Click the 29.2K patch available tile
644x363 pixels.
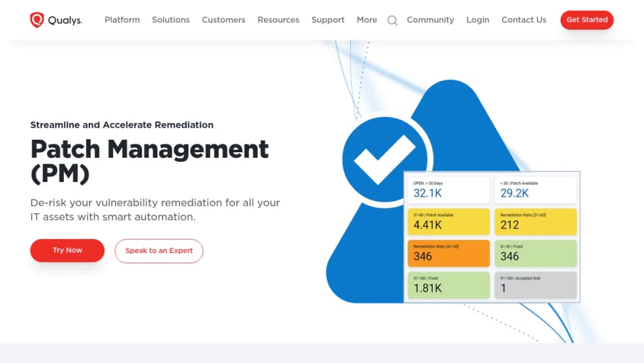coord(535,190)
